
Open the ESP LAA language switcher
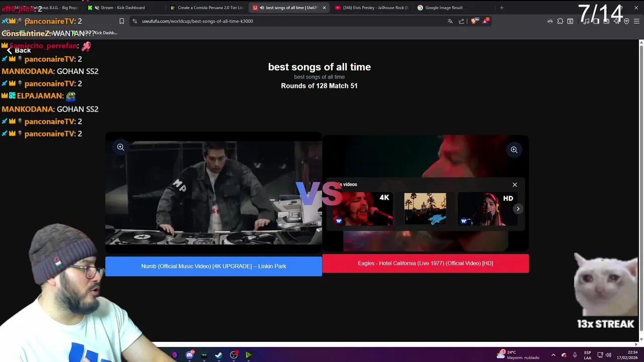tap(587, 355)
